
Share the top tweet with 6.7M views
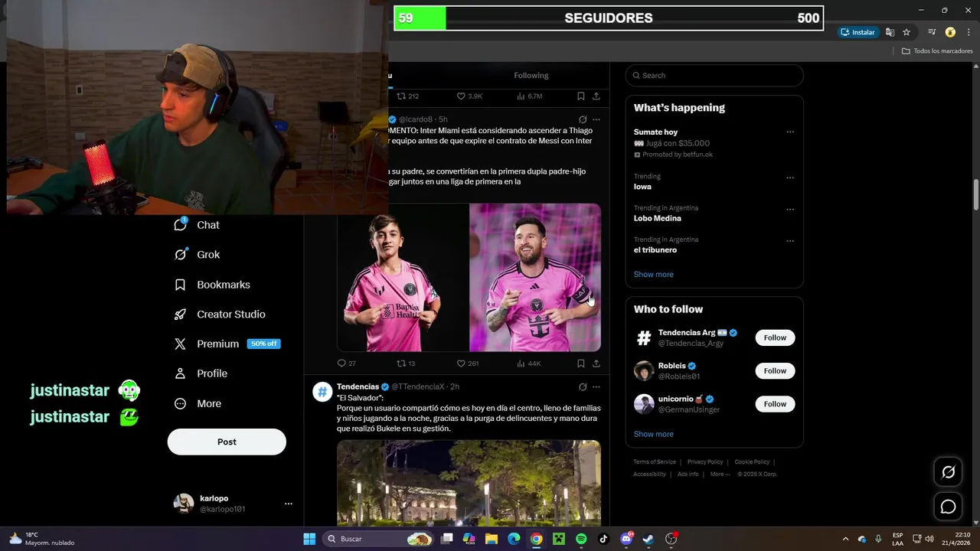click(596, 96)
